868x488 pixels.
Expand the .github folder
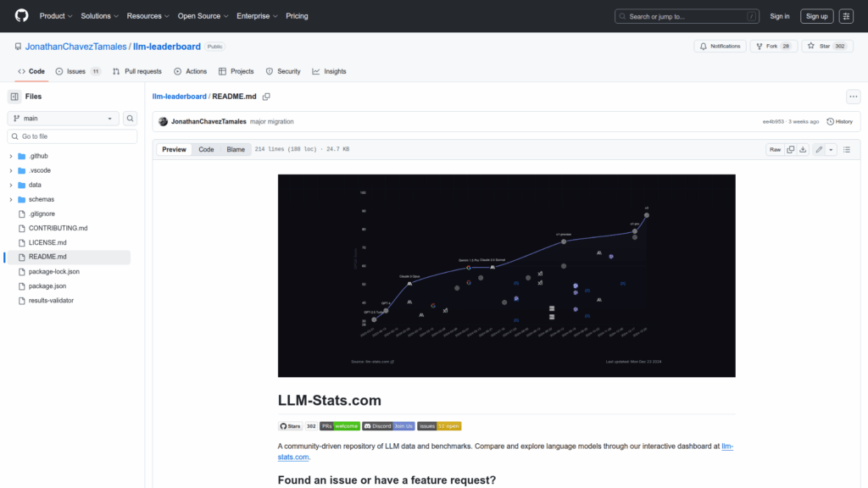click(x=11, y=157)
